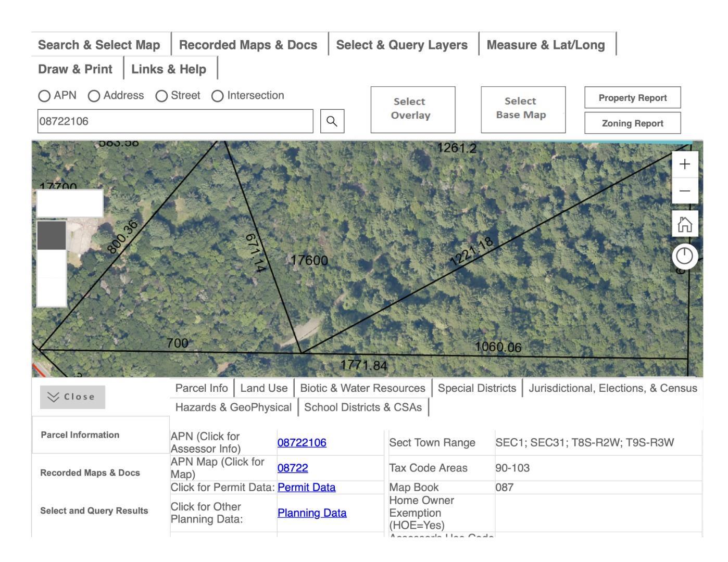Image resolution: width=728 pixels, height=562 pixels.
Task: Switch to the Hazards & GeoPhysical tab
Action: [233, 407]
